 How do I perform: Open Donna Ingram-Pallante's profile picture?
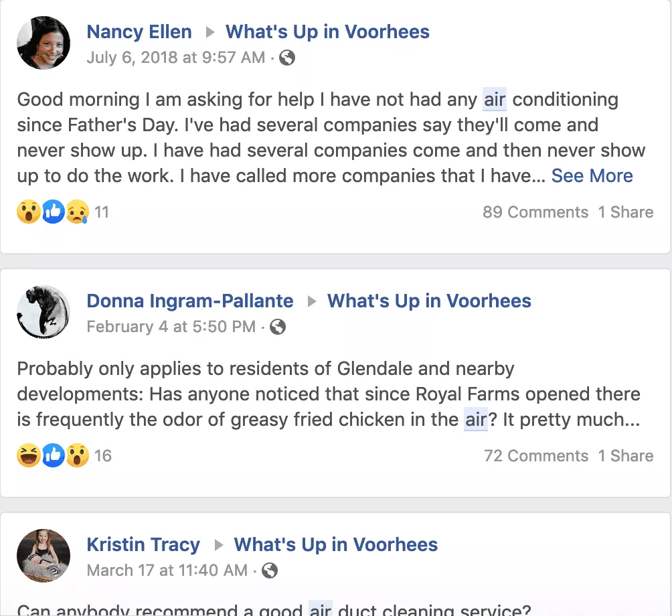[x=44, y=313]
